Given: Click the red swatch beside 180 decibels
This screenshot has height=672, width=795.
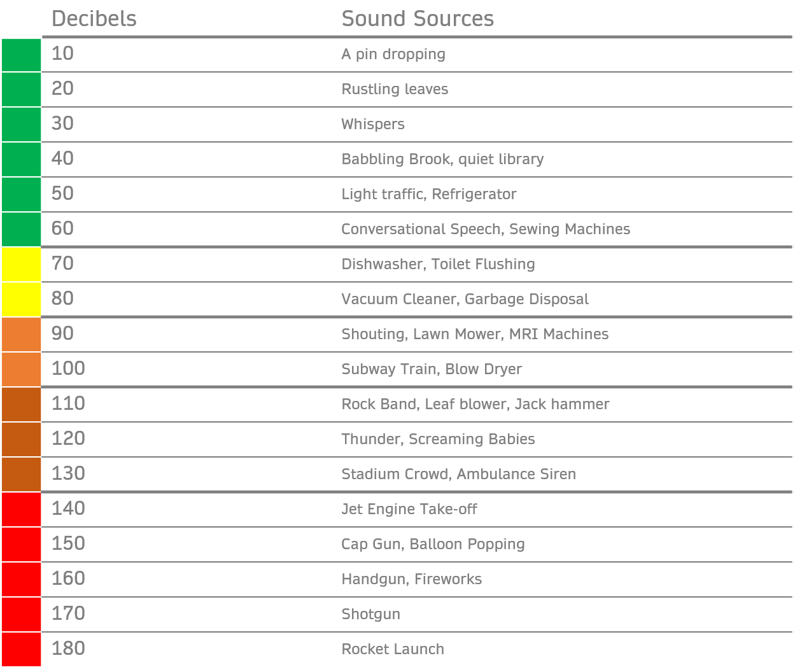Looking at the screenshot, I should coord(21,650).
